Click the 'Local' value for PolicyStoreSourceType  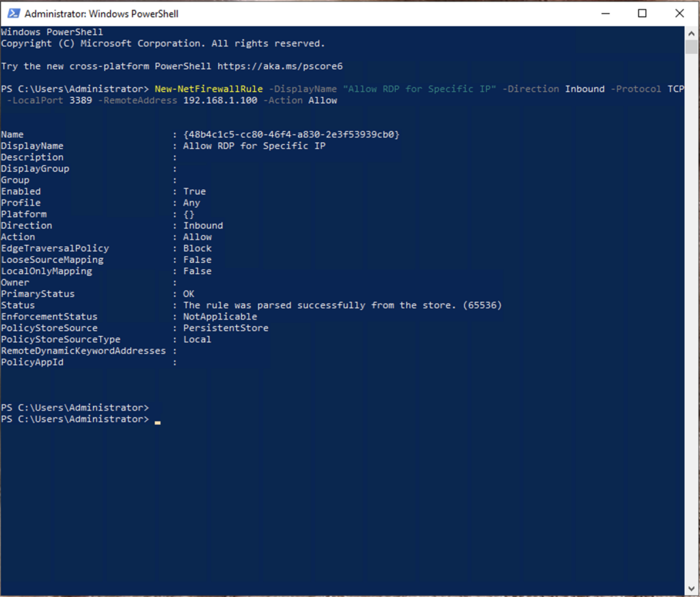coord(198,339)
